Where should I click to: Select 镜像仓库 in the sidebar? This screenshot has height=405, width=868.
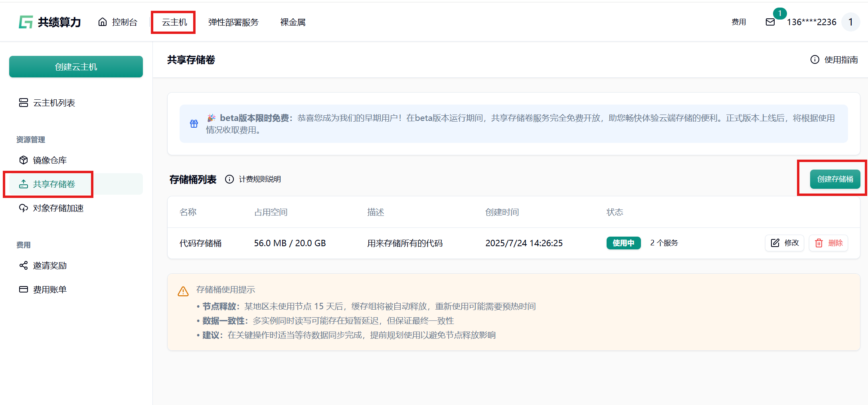point(49,160)
